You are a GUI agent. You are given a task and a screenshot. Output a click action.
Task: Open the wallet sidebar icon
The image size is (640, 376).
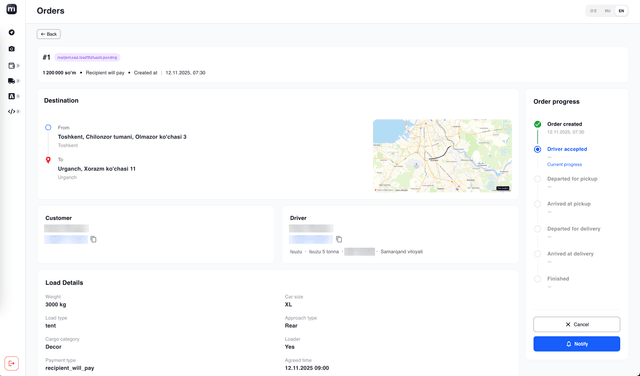(x=11, y=65)
